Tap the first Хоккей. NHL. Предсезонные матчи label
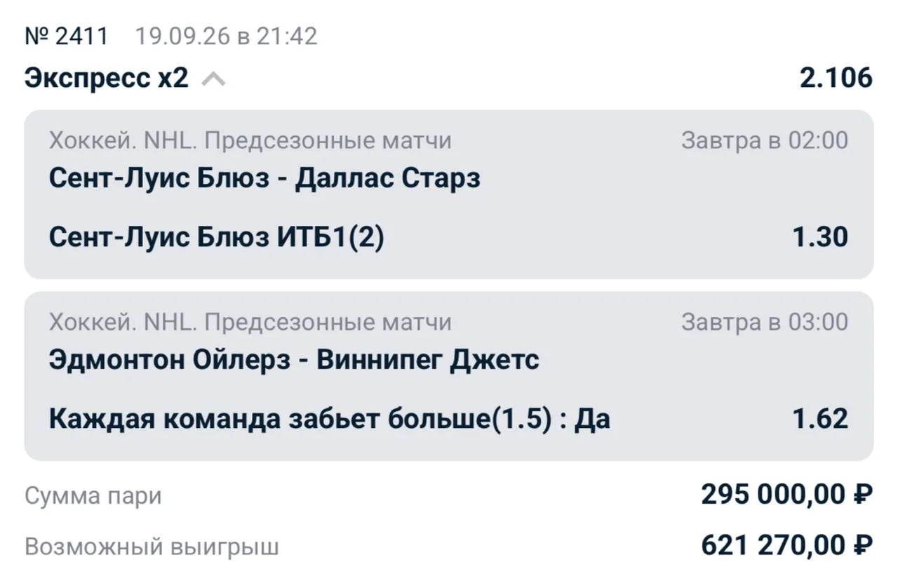 click(250, 141)
